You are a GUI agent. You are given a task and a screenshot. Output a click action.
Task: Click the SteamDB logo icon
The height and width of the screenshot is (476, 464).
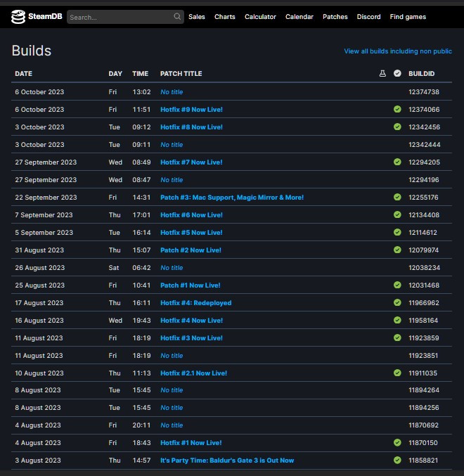[x=18, y=17]
